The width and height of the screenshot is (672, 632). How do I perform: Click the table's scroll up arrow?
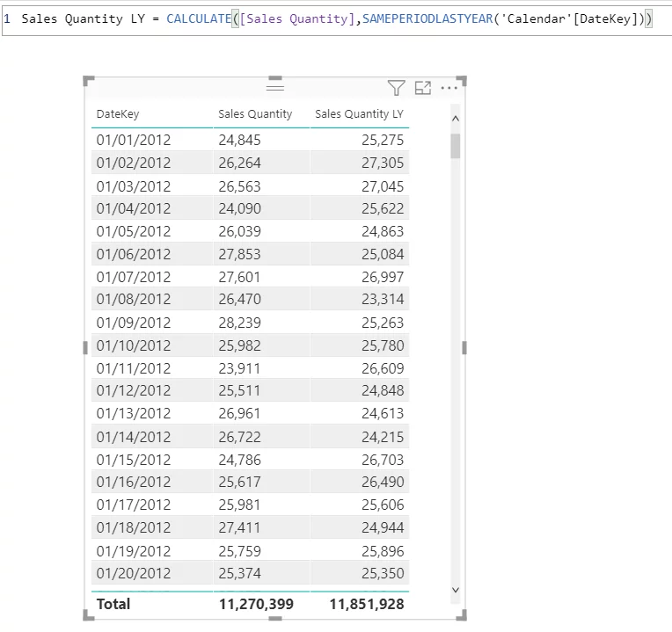click(x=456, y=119)
